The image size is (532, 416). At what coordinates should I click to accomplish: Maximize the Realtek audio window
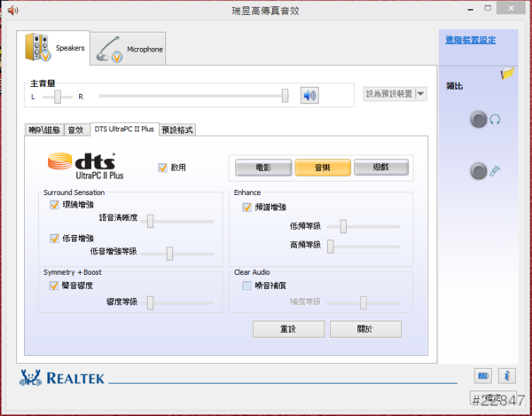(488, 8)
